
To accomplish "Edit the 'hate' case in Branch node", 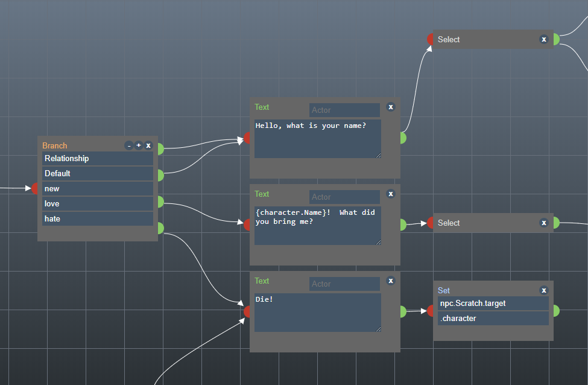I will tap(98, 218).
